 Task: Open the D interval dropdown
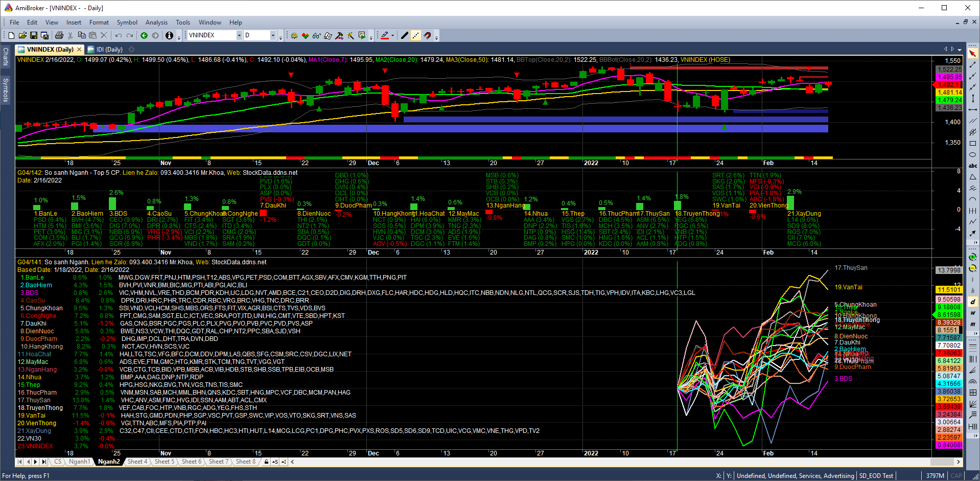coord(273,35)
